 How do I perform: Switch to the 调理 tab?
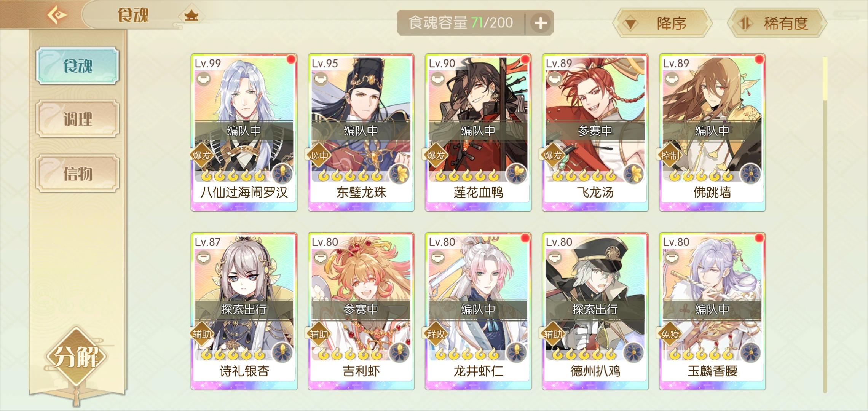(78, 119)
